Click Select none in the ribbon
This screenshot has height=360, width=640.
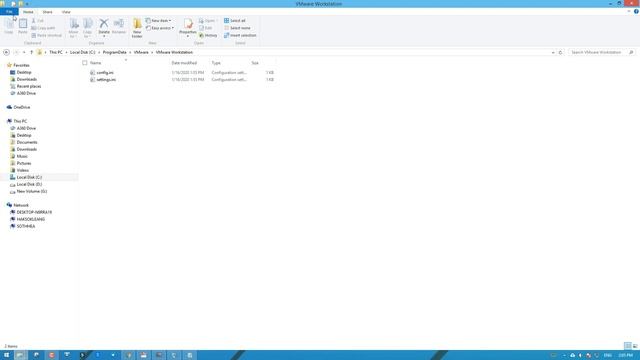point(237,28)
